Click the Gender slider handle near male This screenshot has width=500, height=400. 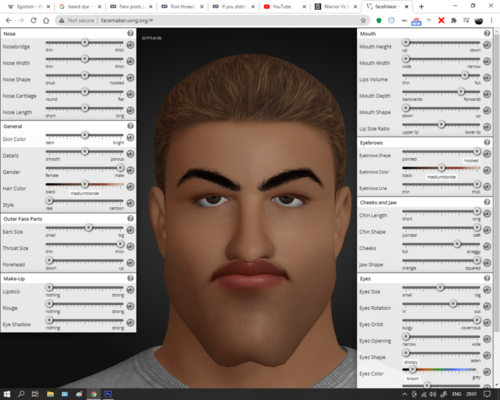(120, 168)
